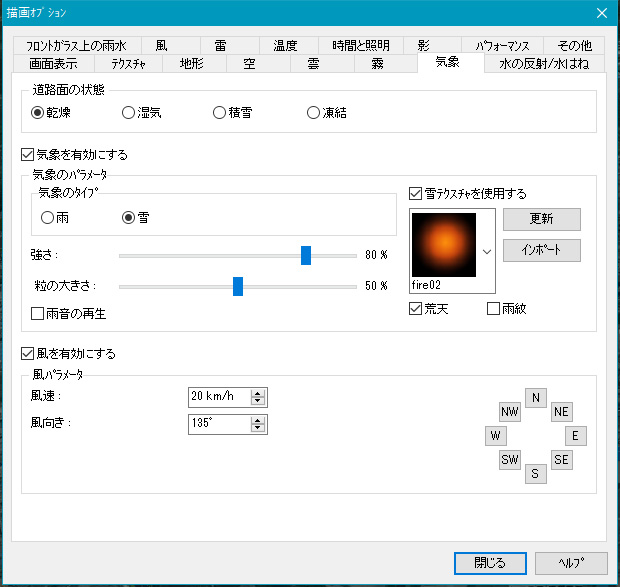
Task: Switch to the 風 tab
Action: pos(170,45)
